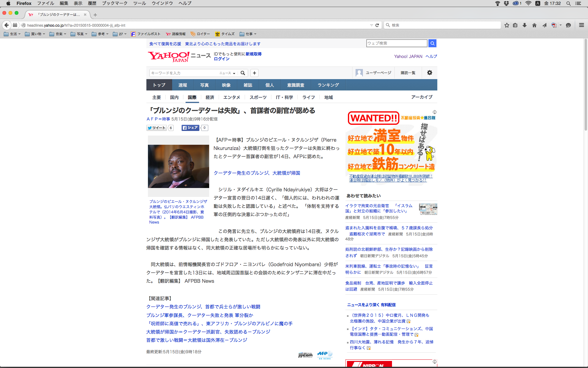This screenshot has height=368, width=588.
Task: Share article with Facebook シェア button
Action: coord(190,128)
